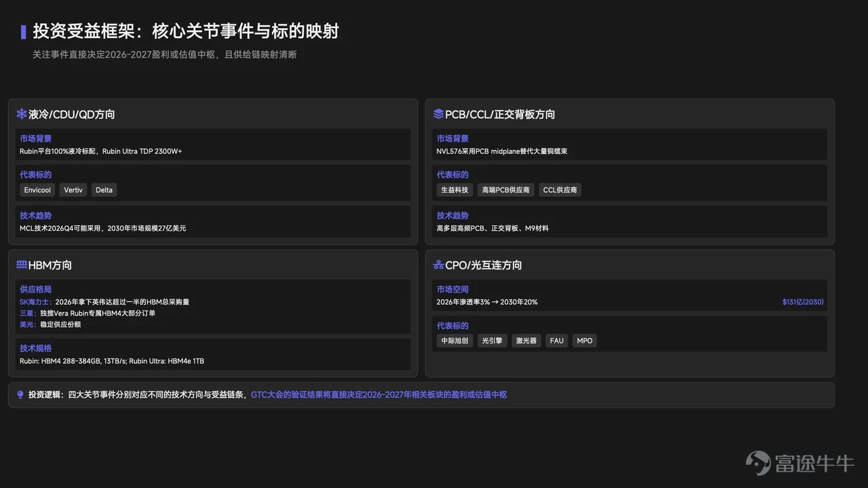This screenshot has height=488, width=868.
Task: Click the lightbulb icon beside 投资逻辑
Action: pyautogui.click(x=20, y=394)
